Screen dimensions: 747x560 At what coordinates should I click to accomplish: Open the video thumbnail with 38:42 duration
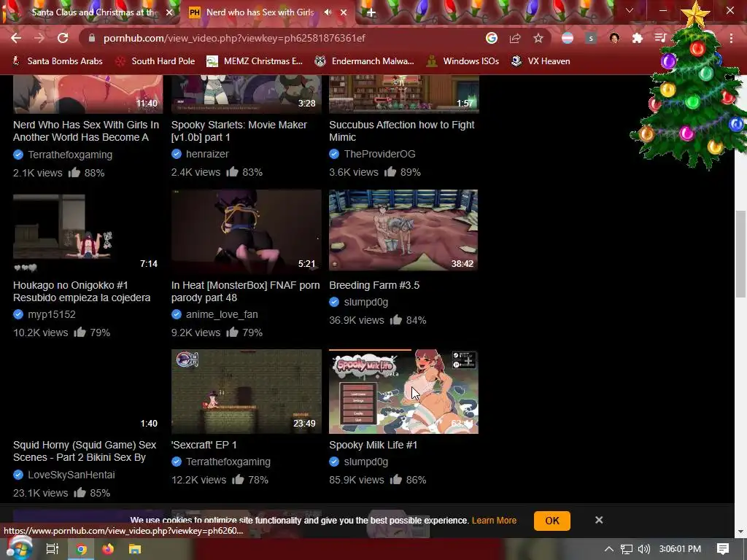coord(403,230)
